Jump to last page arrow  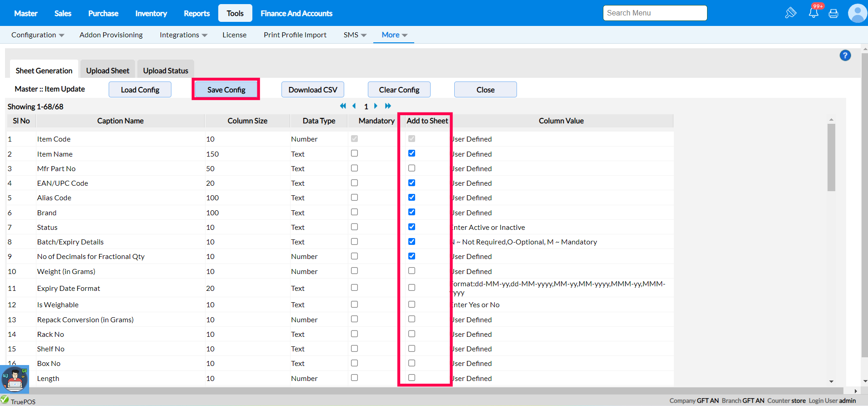(388, 106)
